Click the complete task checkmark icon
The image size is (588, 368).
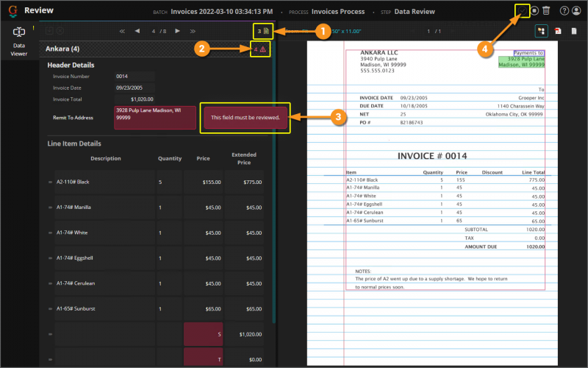[x=521, y=10]
